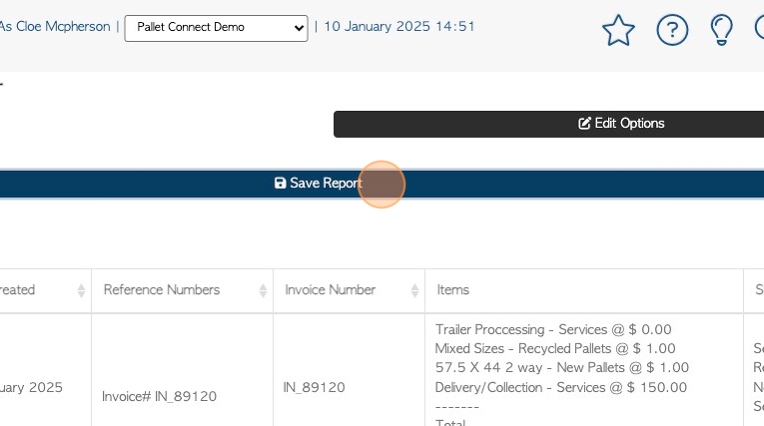764x426 pixels.
Task: Click the created date cell showing 2025
Action: 33,388
